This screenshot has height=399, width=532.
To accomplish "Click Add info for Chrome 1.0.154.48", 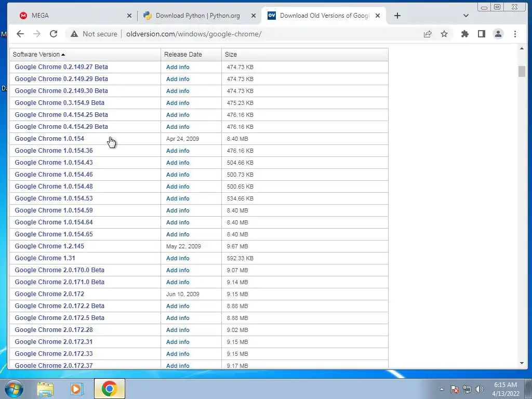I will pyautogui.click(x=178, y=187).
